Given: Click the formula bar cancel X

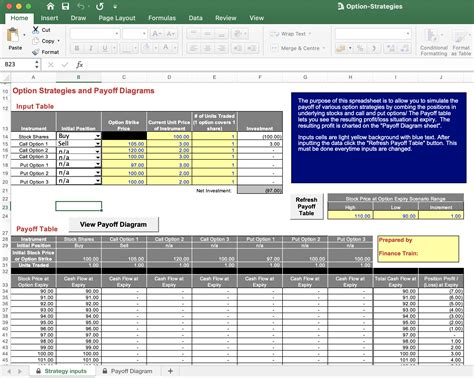Looking at the screenshot, I should coord(51,65).
